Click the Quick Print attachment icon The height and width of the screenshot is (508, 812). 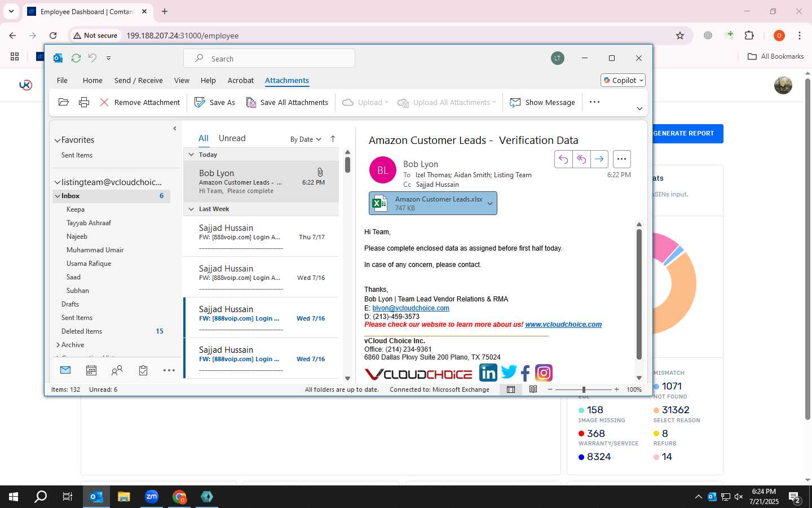(x=84, y=102)
